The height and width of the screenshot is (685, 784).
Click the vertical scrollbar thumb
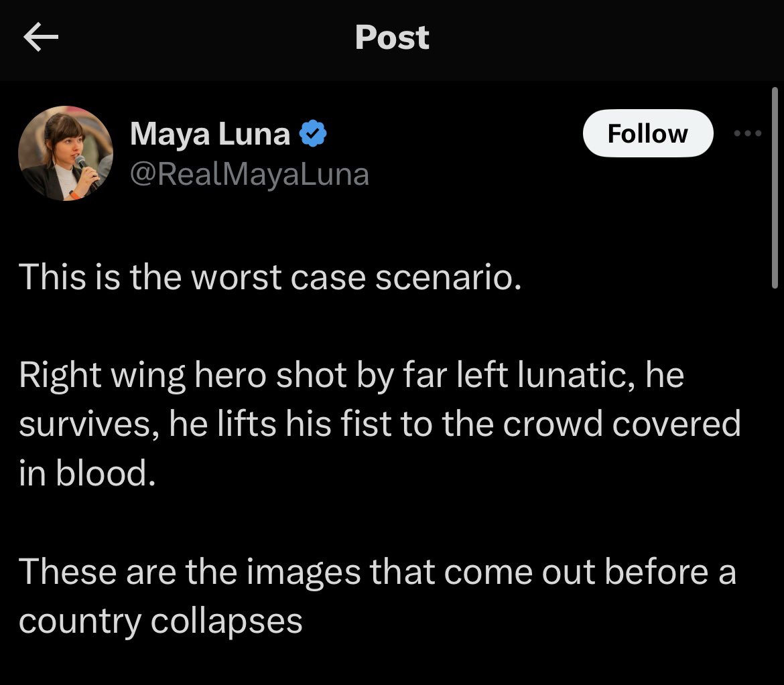point(775,188)
